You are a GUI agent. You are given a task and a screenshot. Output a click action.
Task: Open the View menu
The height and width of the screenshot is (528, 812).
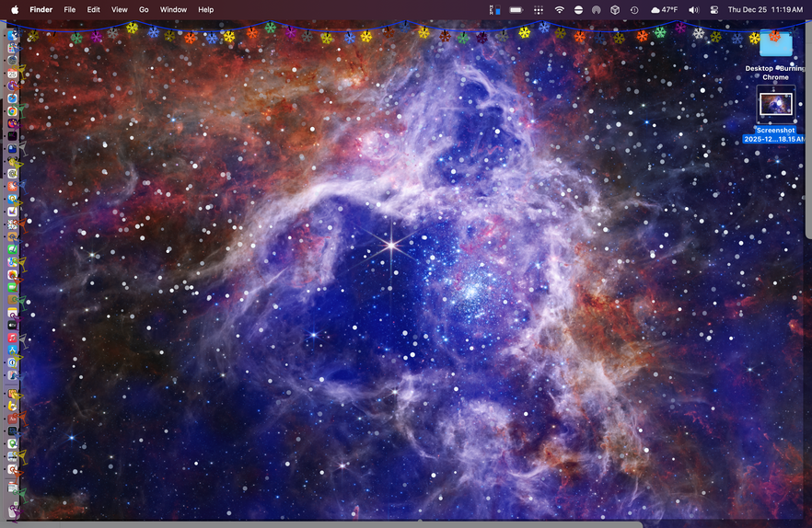(119, 9)
